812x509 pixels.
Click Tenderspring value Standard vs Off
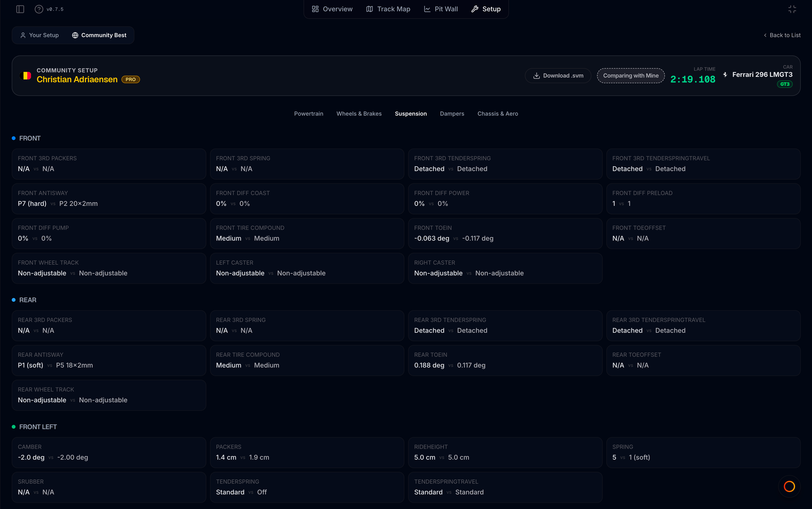click(x=241, y=492)
